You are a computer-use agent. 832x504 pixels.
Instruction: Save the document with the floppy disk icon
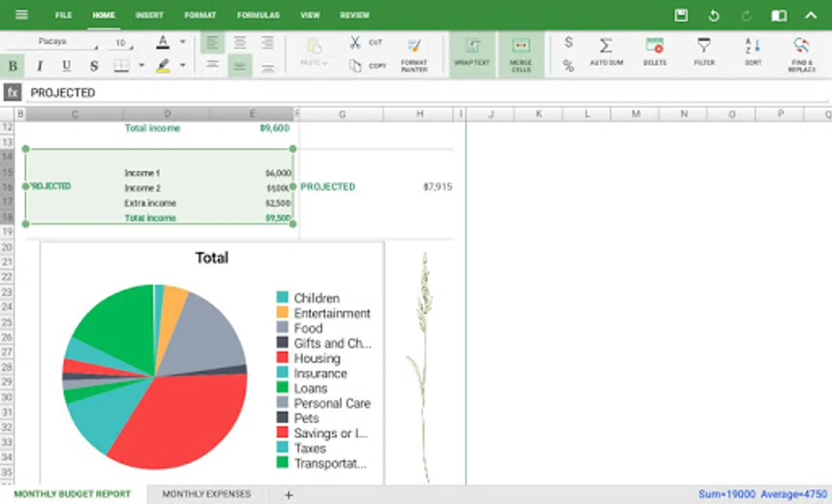pos(681,15)
